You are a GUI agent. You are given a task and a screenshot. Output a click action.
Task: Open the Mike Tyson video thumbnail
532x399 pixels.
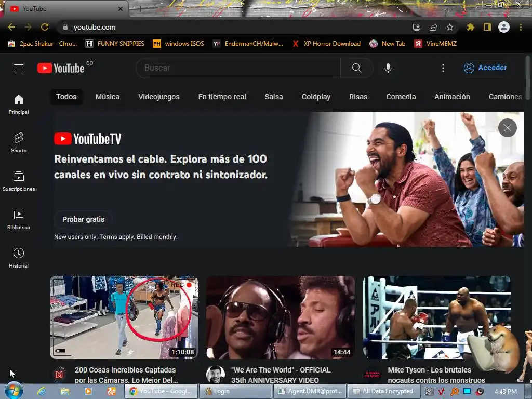pos(437,317)
